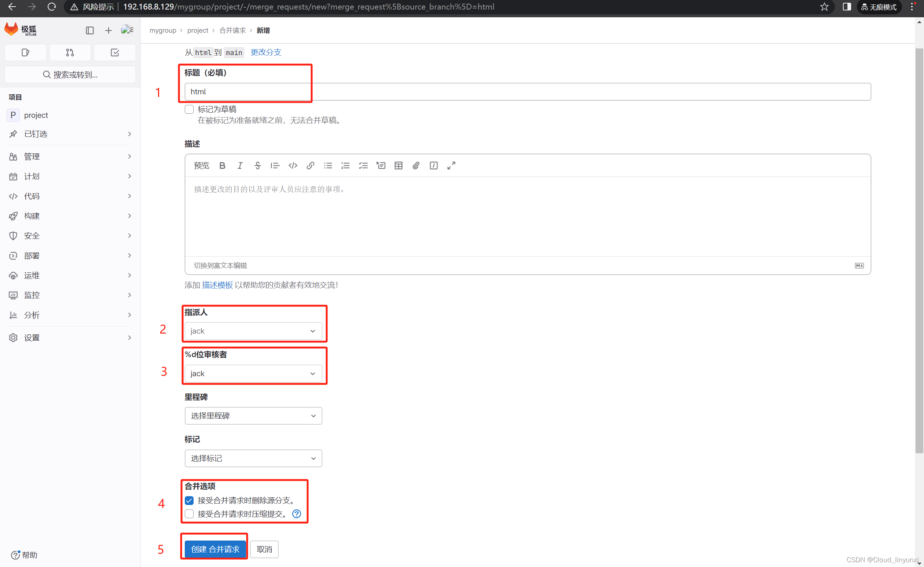Click the 创建 合并请求 button

(214, 549)
